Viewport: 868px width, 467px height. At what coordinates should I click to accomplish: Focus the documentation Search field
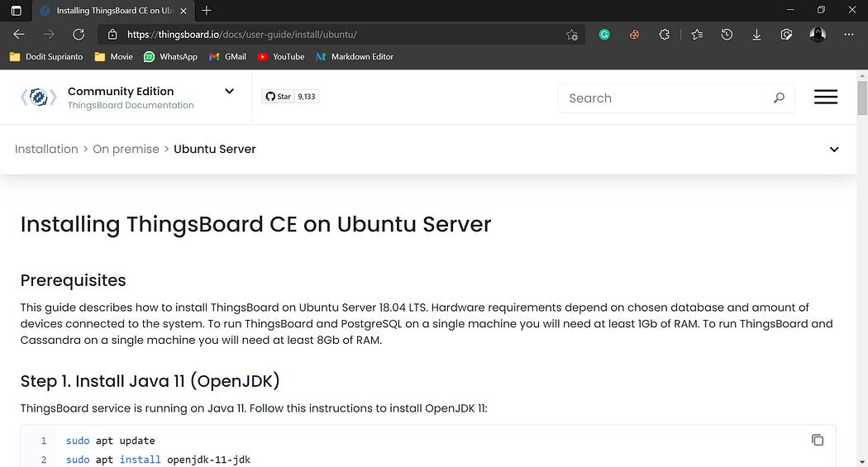pos(665,98)
